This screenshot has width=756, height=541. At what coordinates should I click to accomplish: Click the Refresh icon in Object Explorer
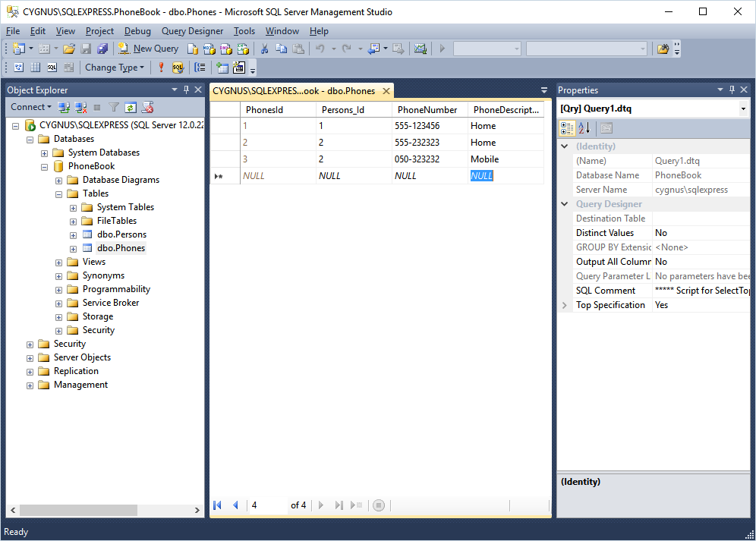tap(131, 107)
